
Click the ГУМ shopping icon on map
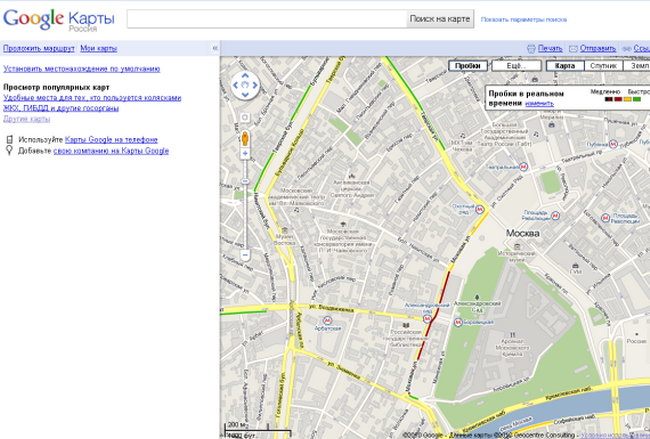click(x=575, y=265)
